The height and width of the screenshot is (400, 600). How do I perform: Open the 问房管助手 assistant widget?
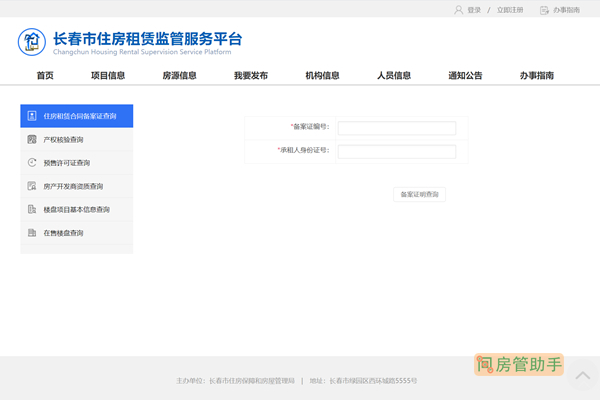click(x=518, y=364)
